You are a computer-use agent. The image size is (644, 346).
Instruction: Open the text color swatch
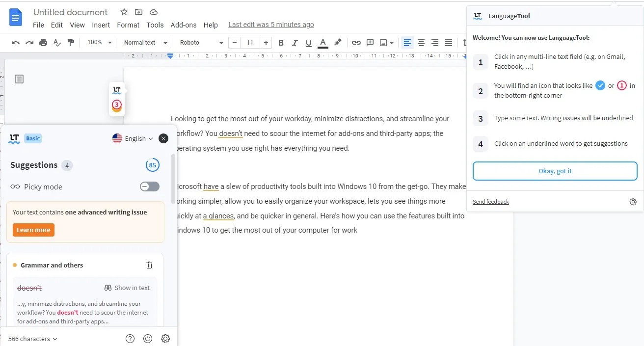(x=322, y=43)
